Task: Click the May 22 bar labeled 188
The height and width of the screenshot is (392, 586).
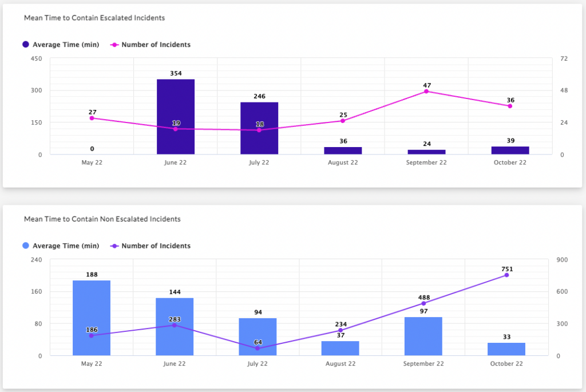Action: [92, 318]
